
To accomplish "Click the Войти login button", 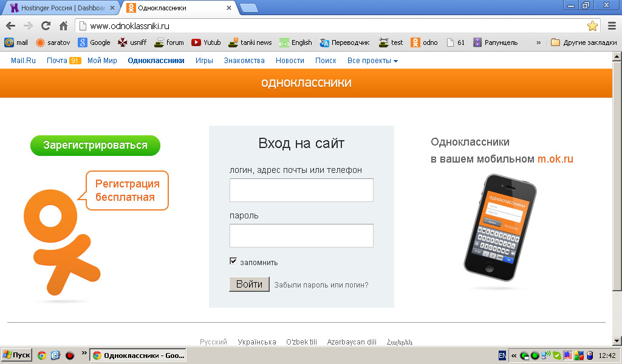I will tap(249, 285).
